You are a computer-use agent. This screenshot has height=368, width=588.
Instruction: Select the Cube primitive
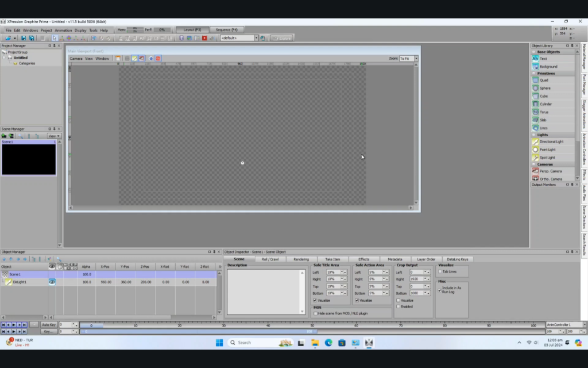[553, 96]
